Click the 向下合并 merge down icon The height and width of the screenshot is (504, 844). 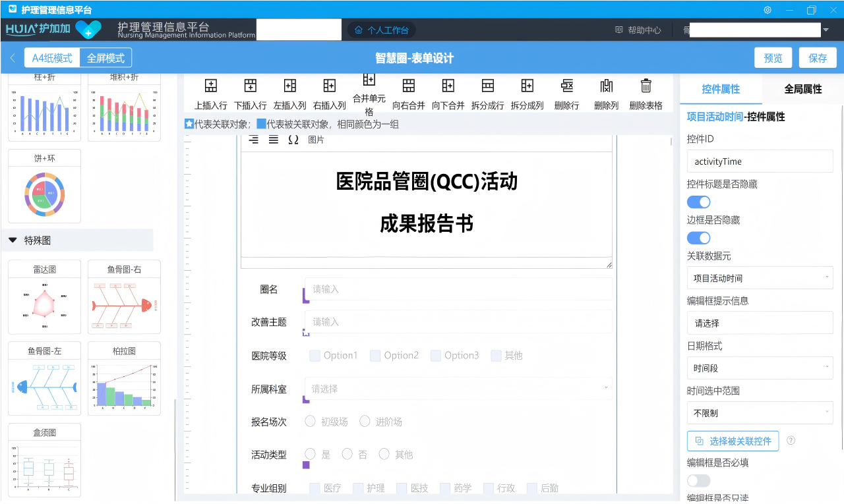click(x=448, y=86)
